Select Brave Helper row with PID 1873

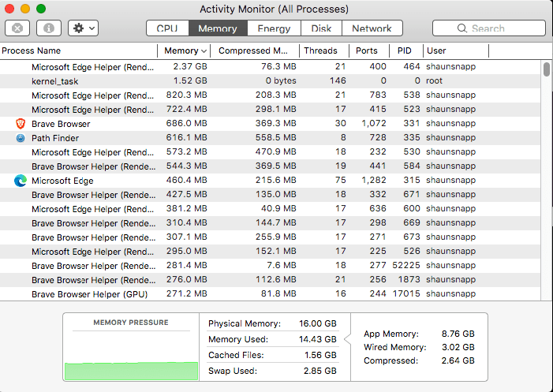click(270, 279)
